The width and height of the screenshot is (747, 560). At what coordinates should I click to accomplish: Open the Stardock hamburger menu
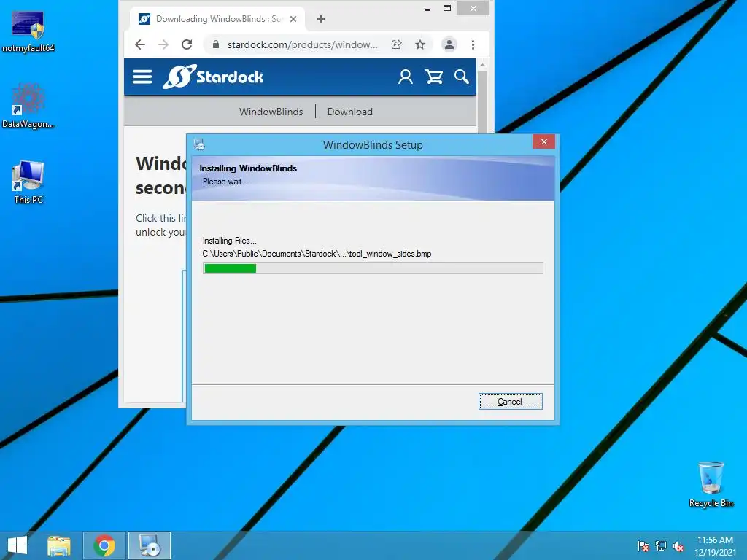[142, 77]
